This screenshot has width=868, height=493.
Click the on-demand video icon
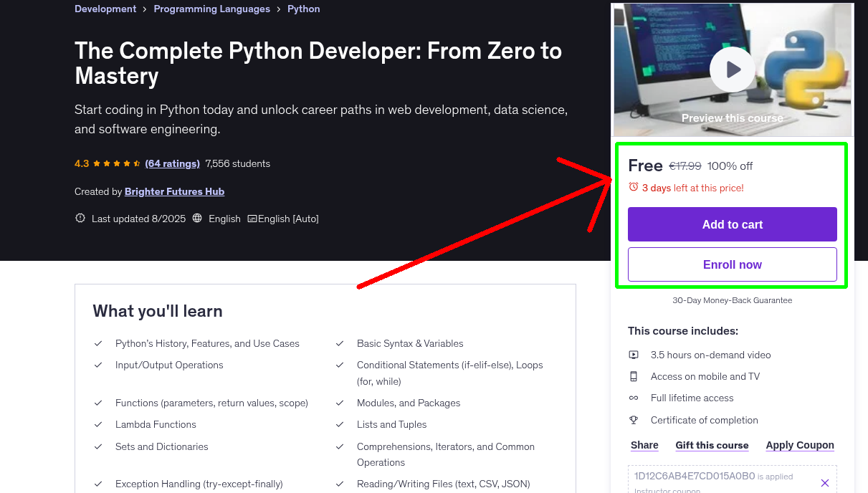634,354
